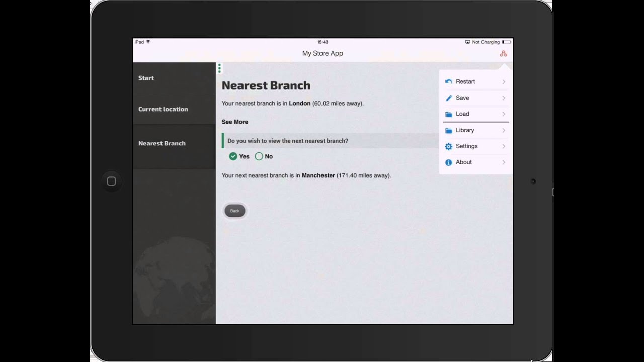Tap the green three-dot sidebar handle
The image size is (644, 362).
[219, 68]
